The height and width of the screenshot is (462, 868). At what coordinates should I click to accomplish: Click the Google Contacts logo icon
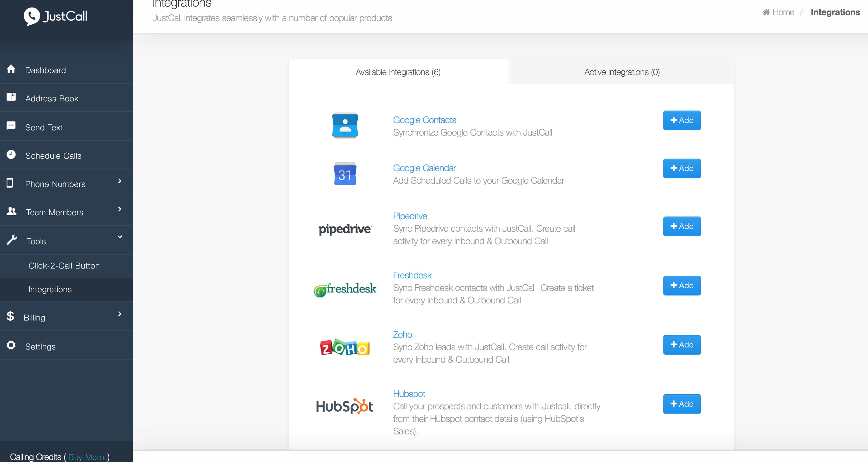click(345, 126)
